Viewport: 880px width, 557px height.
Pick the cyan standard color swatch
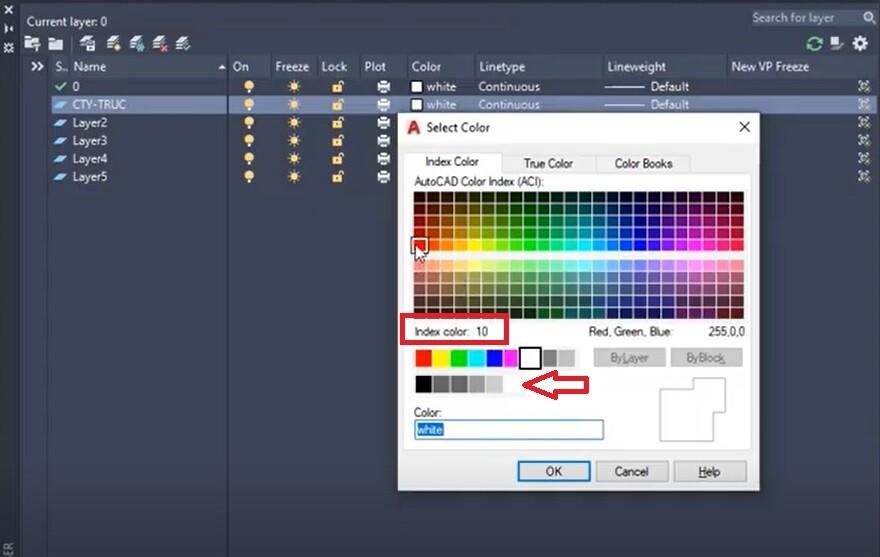(476, 358)
